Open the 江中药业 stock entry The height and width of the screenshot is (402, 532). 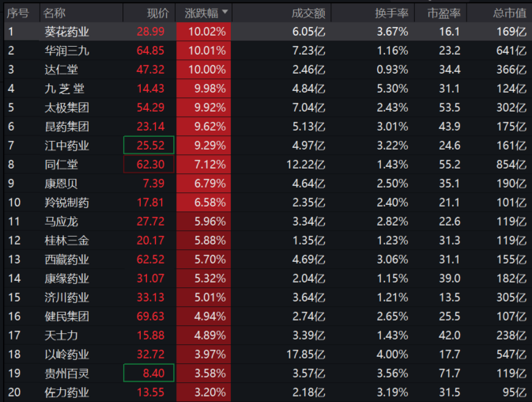pos(67,146)
